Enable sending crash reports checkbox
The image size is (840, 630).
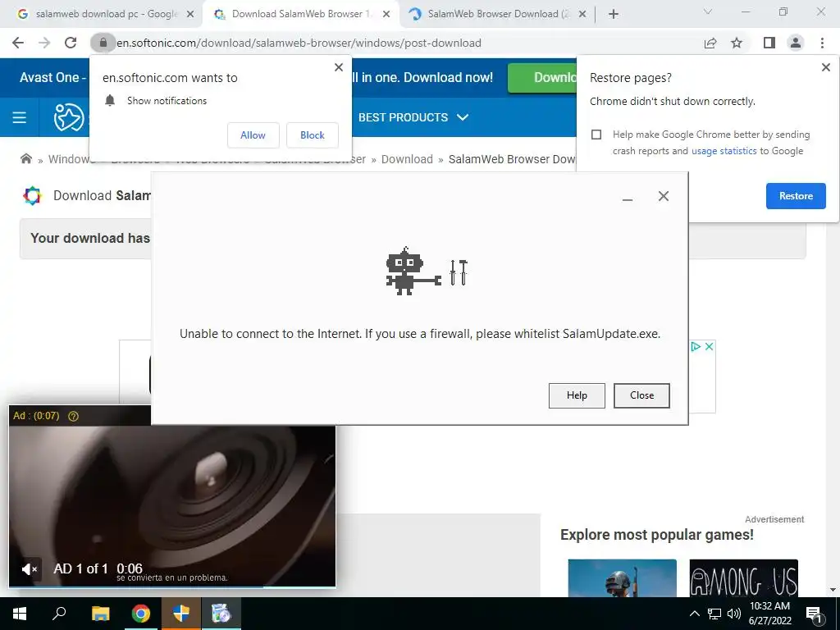coord(596,135)
